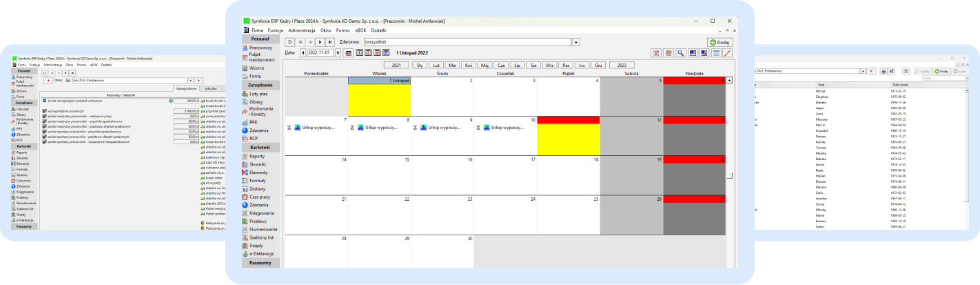The width and height of the screenshot is (980, 285).
Task: Open the Administracja menu in the calendar window
Action: pos(302,31)
